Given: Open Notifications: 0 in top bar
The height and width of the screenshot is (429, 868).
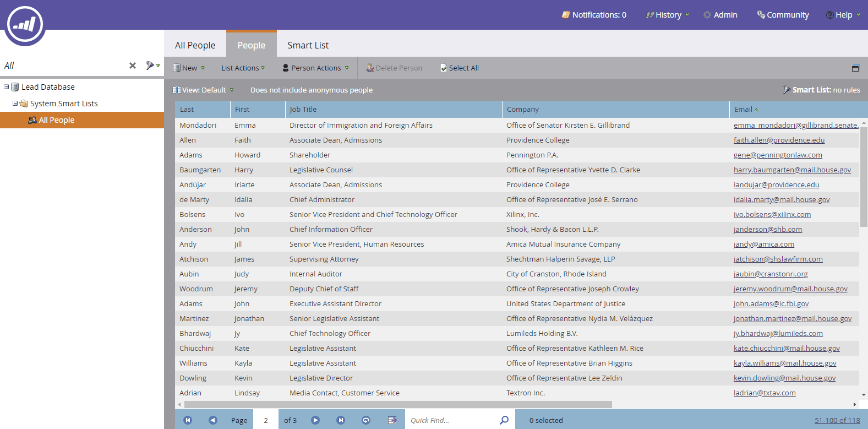Looking at the screenshot, I should point(594,15).
